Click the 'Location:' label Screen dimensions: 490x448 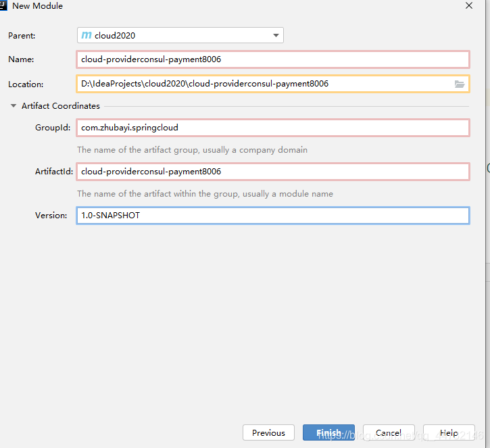(x=26, y=84)
